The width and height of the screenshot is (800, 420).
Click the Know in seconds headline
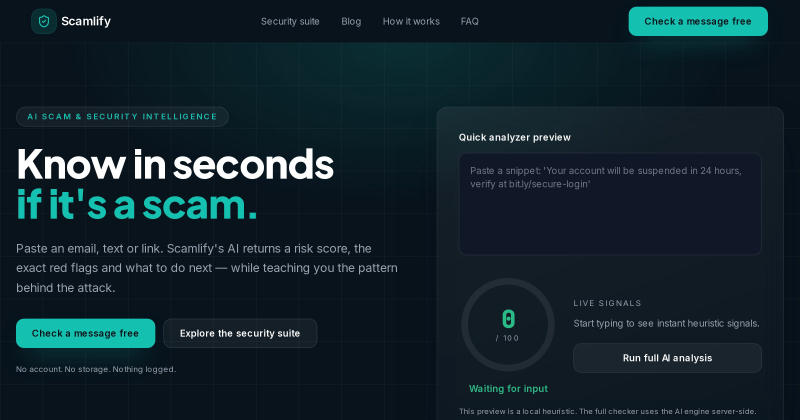175,164
